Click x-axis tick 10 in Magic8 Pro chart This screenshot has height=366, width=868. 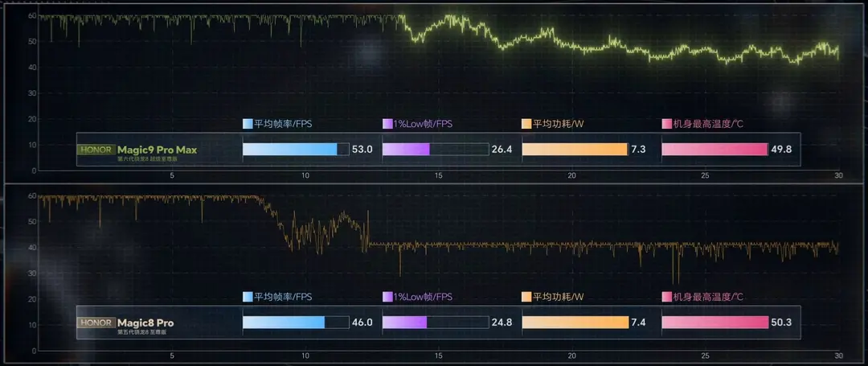coord(305,356)
